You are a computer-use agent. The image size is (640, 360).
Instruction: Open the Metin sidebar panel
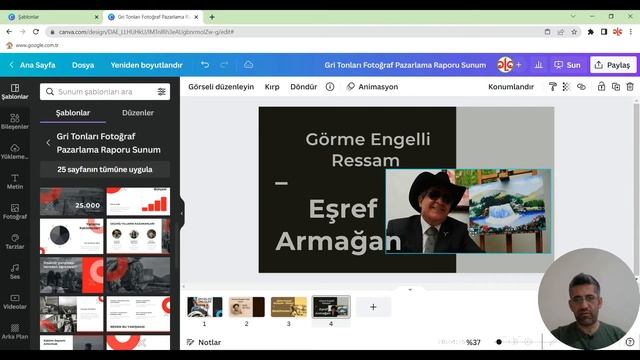click(15, 182)
